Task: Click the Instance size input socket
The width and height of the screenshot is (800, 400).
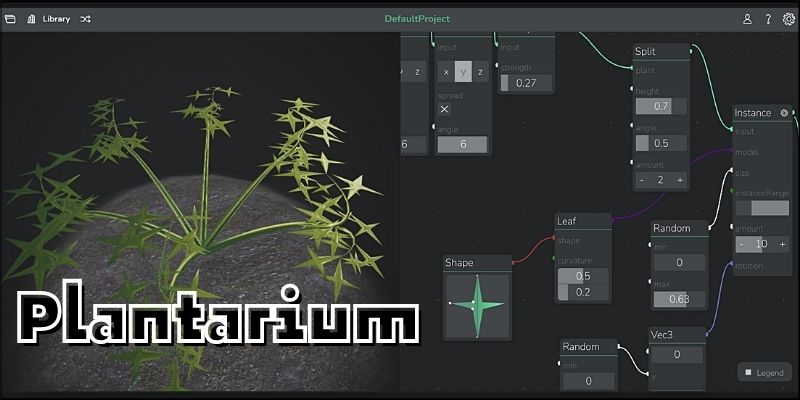Action: click(x=733, y=172)
